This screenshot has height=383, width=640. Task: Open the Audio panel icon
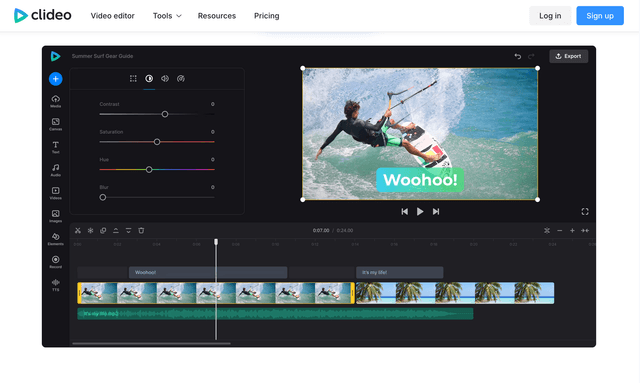click(56, 170)
